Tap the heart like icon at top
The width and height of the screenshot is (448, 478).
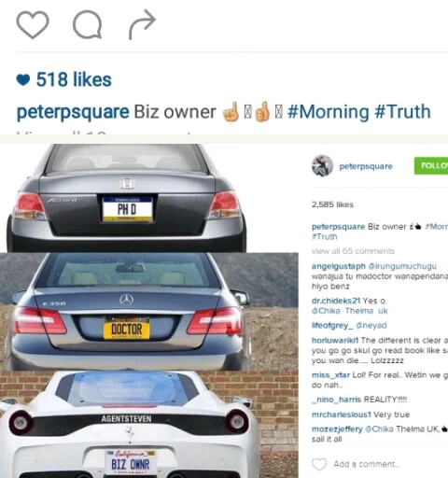(x=33, y=25)
